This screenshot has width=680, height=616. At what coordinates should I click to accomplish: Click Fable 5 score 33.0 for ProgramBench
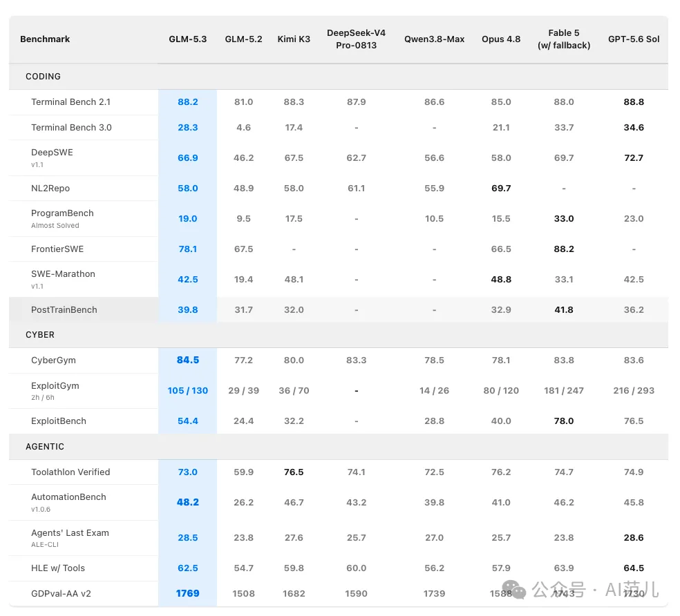(x=564, y=218)
